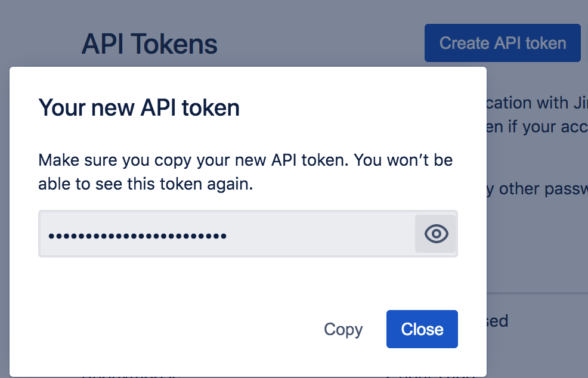The height and width of the screenshot is (378, 588).
Task: Click dimmed backdrop below the 'sed' label
Action: (x=537, y=352)
